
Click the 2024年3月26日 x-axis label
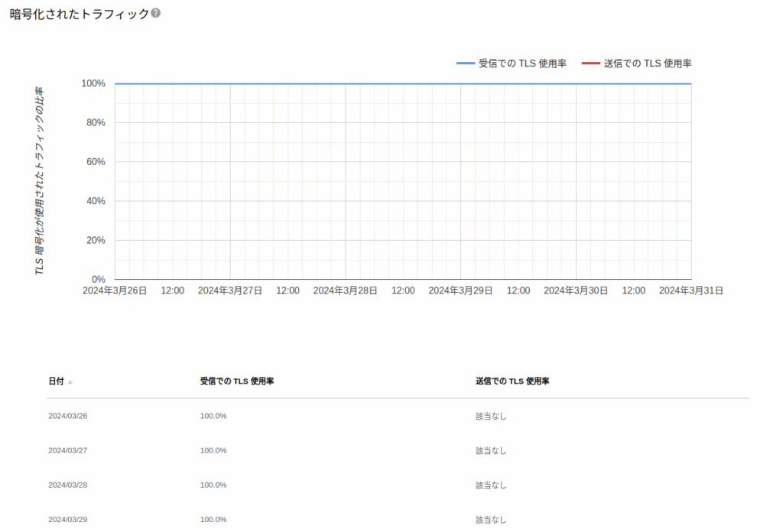[x=115, y=290]
